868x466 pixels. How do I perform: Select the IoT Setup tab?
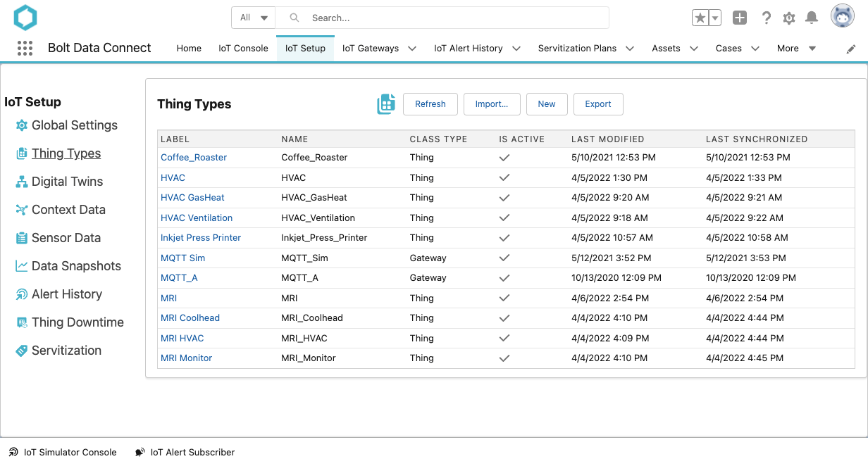tap(305, 49)
